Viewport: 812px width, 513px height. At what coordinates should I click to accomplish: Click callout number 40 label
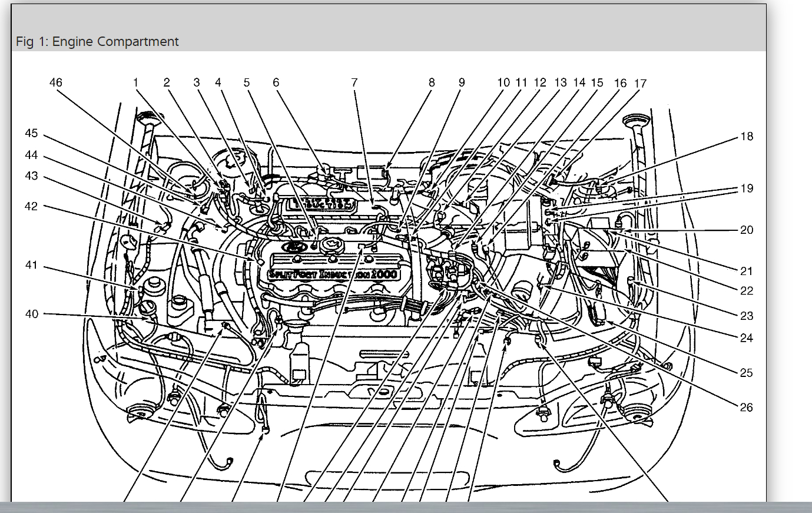click(x=32, y=314)
